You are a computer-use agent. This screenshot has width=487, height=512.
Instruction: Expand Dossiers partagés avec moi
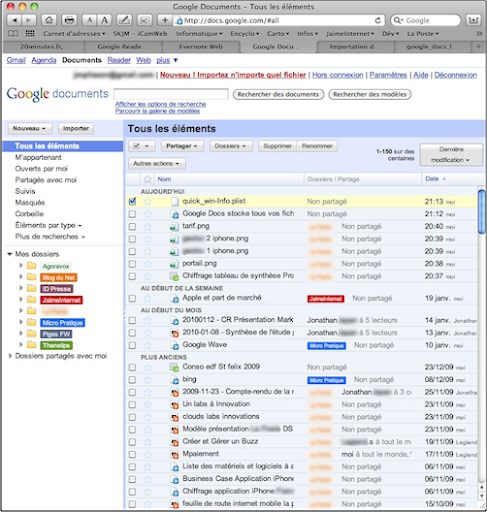click(x=10, y=356)
